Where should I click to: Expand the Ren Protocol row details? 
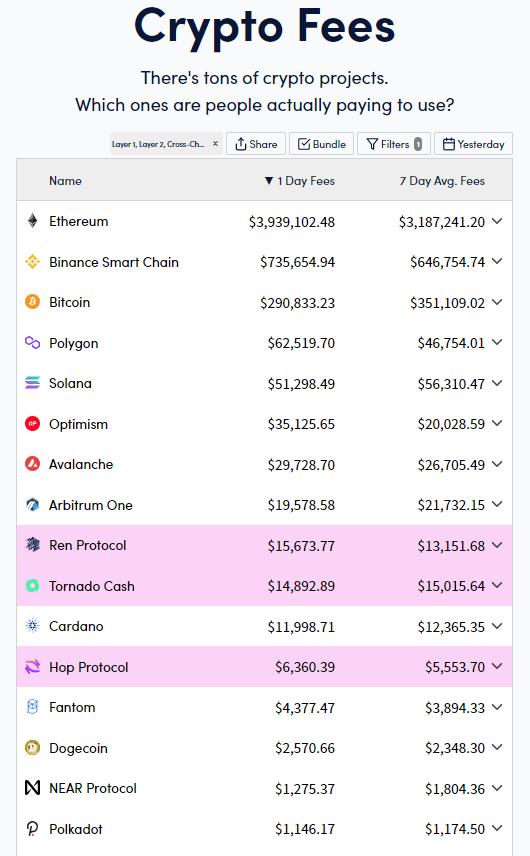497,545
